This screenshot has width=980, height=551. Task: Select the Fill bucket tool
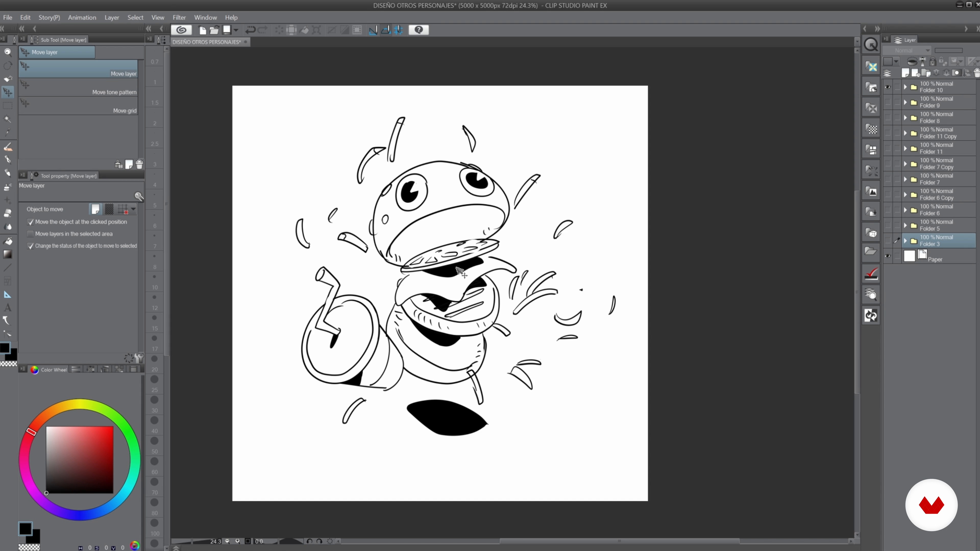point(8,241)
